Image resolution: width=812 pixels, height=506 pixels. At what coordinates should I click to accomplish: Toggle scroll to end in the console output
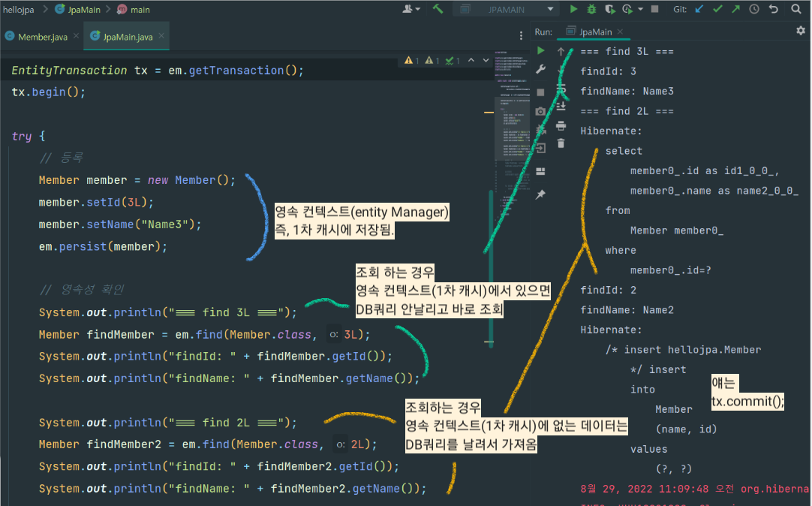561,107
